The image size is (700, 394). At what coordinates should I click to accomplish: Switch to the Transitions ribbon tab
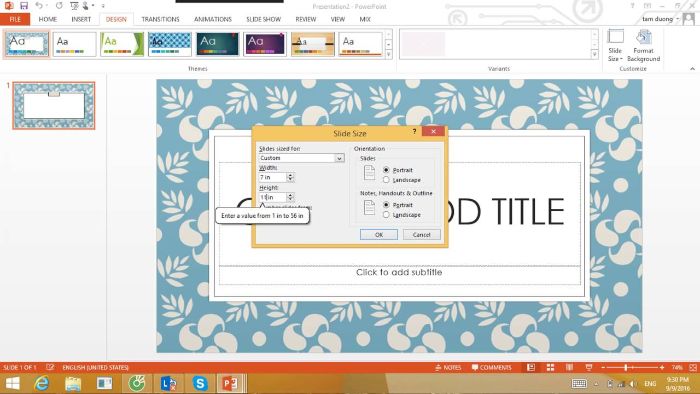pyautogui.click(x=160, y=19)
